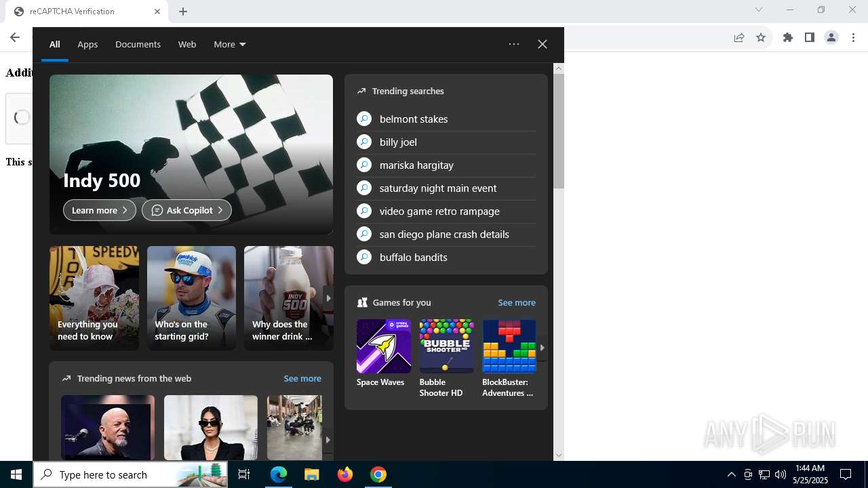This screenshot has height=488, width=868.
Task: Open 'Everything you need to know' card
Action: click(94, 298)
